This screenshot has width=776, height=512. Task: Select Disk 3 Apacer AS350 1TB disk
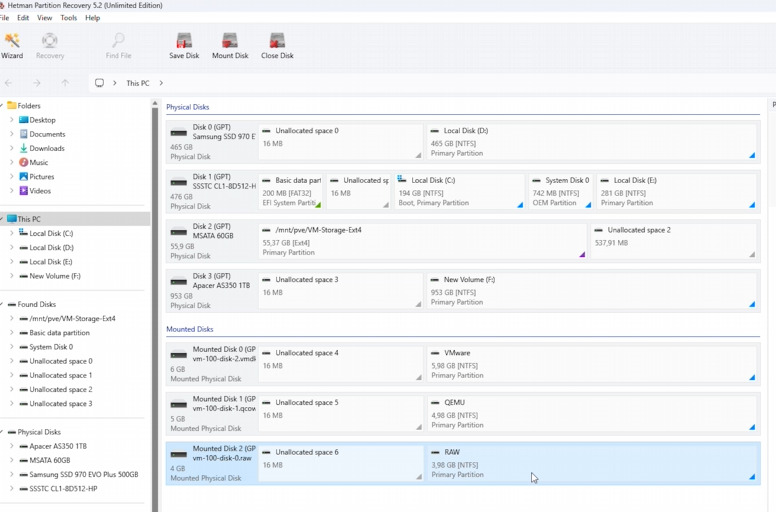212,291
